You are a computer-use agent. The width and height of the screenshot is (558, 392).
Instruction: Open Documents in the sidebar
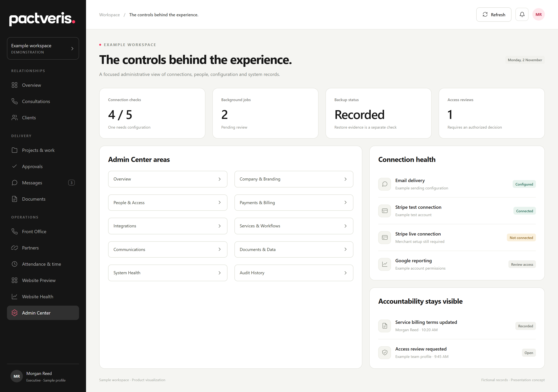point(43,199)
